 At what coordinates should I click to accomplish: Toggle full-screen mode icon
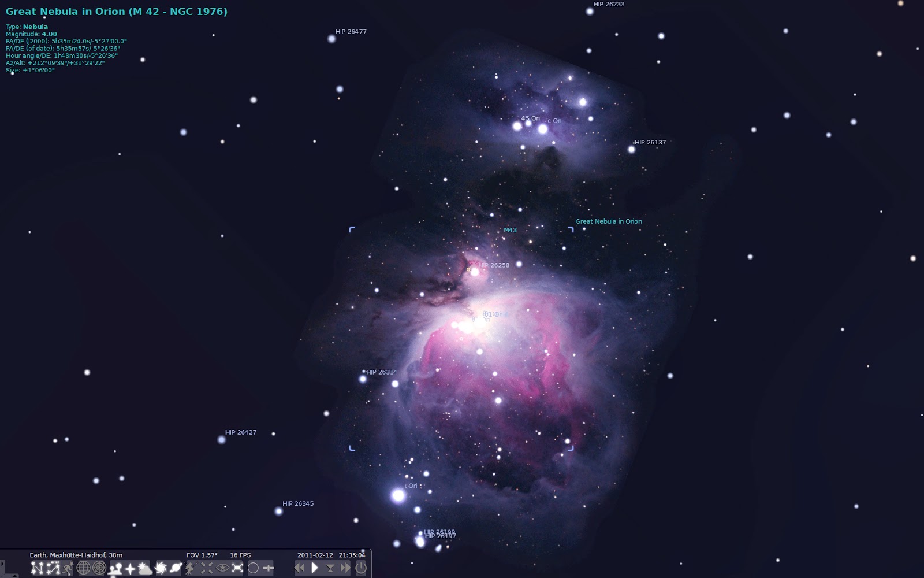(237, 568)
